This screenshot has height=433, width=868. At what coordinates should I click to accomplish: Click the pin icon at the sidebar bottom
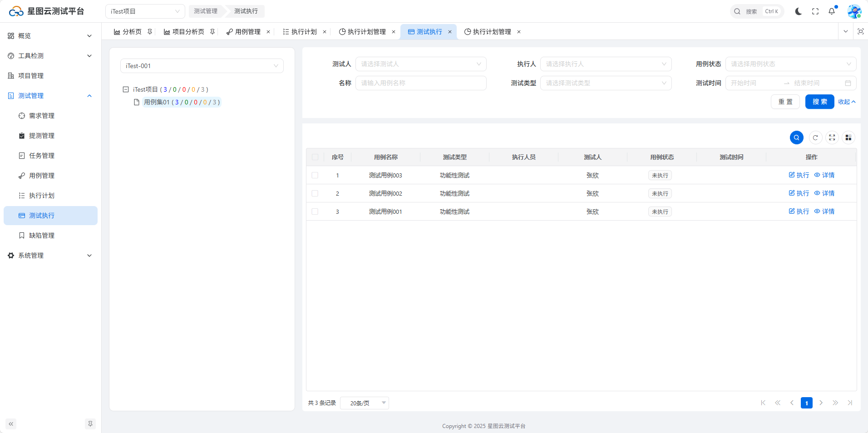90,424
